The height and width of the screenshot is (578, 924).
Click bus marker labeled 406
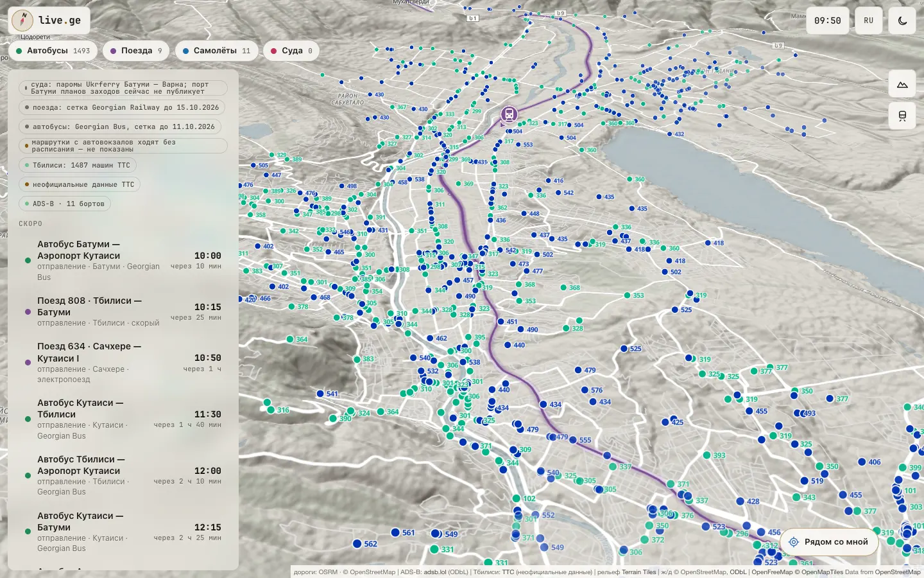[862, 462]
